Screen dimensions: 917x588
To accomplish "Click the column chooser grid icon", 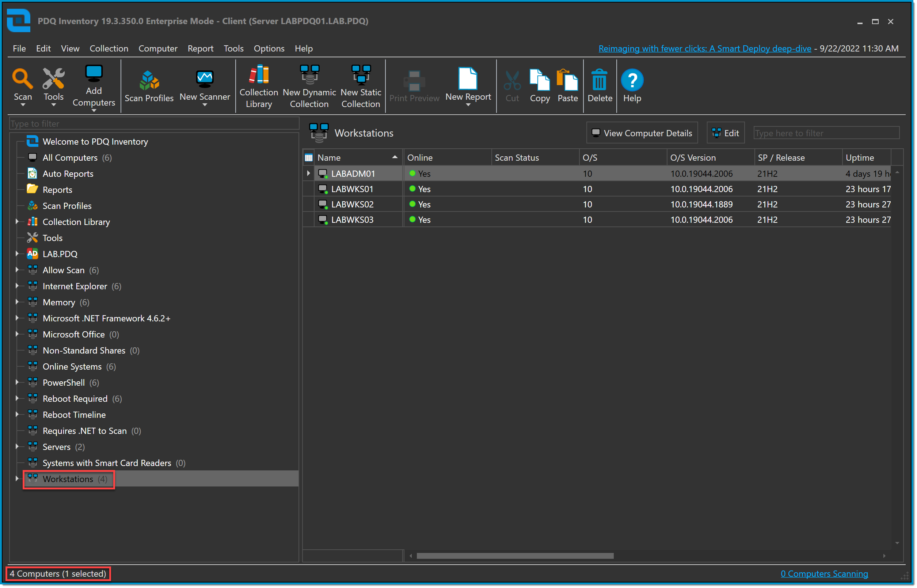I will pos(309,158).
